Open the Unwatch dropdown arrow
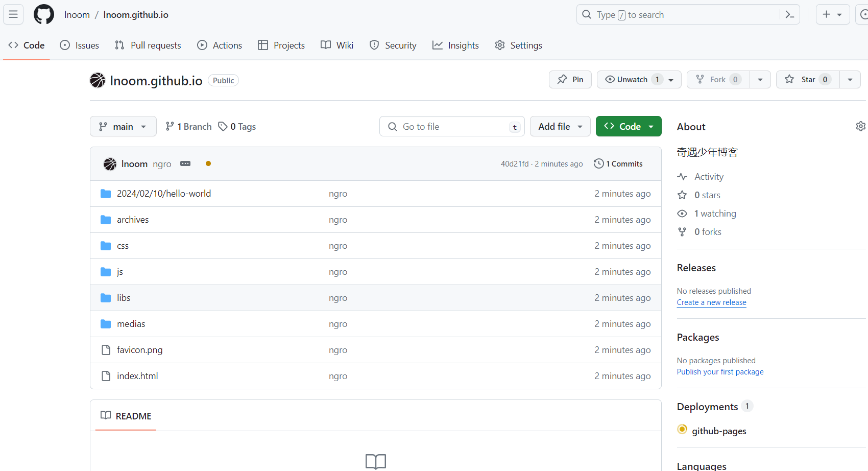Viewport: 868px width, 471px height. (671, 80)
